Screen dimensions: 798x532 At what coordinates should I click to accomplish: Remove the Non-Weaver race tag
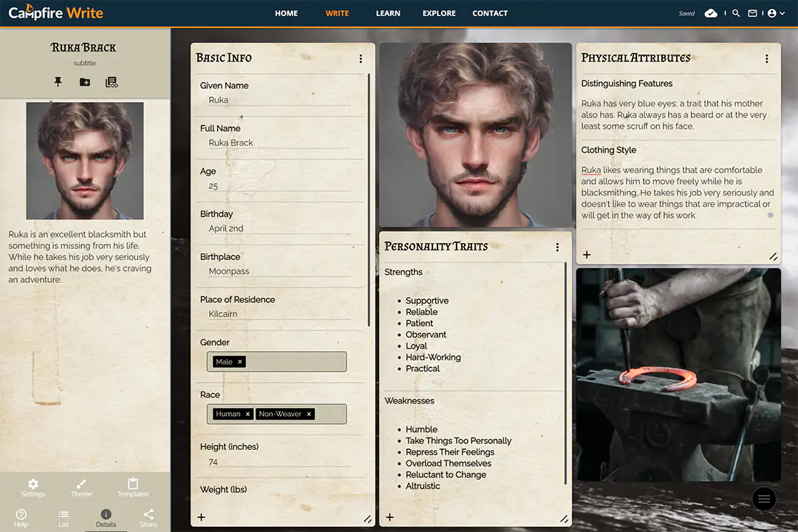click(309, 414)
